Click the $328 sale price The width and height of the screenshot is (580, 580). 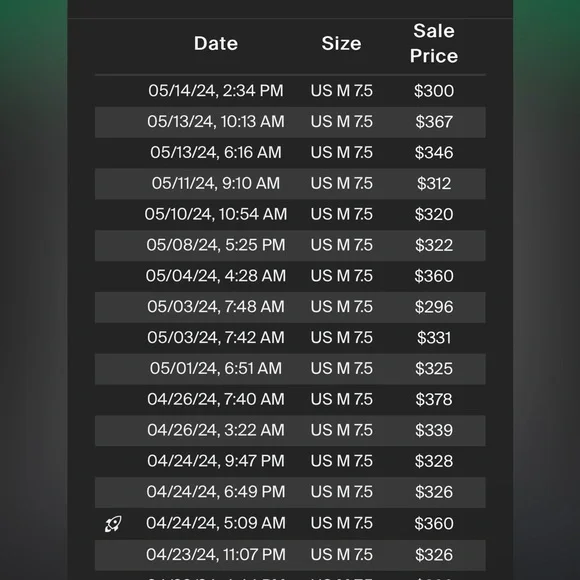tap(434, 461)
